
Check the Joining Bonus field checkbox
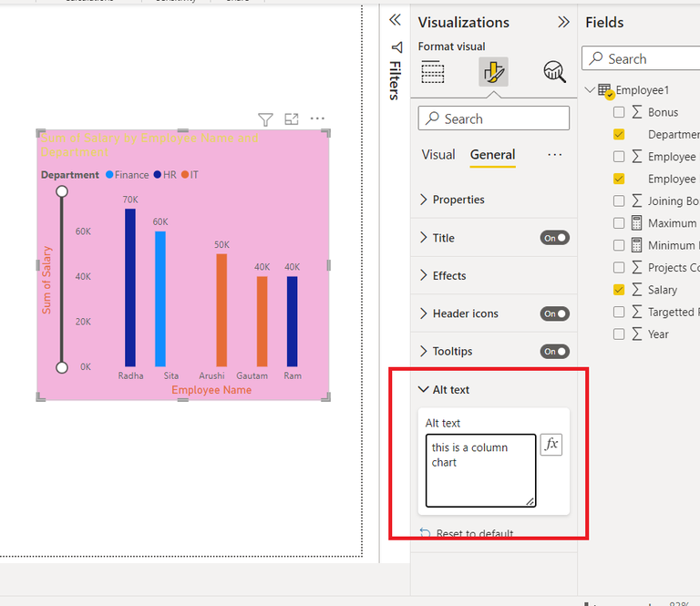pyautogui.click(x=619, y=200)
